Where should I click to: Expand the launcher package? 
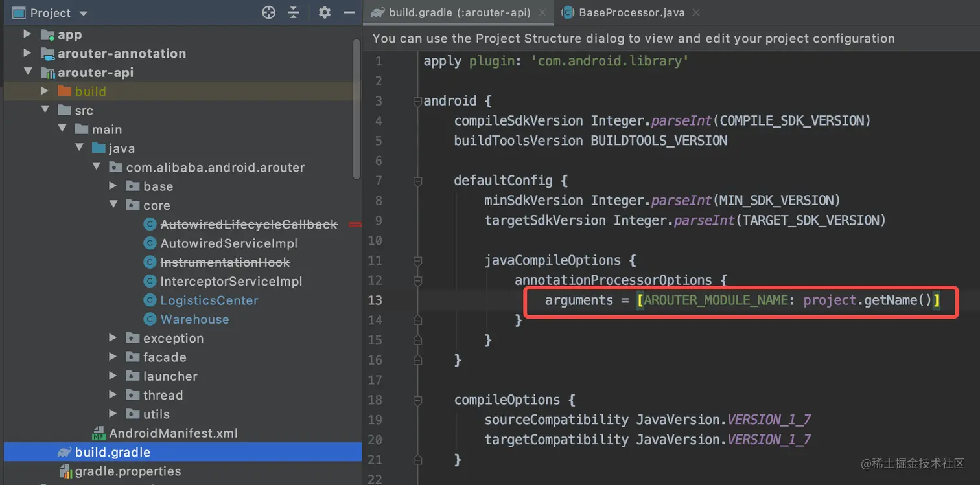coord(113,376)
